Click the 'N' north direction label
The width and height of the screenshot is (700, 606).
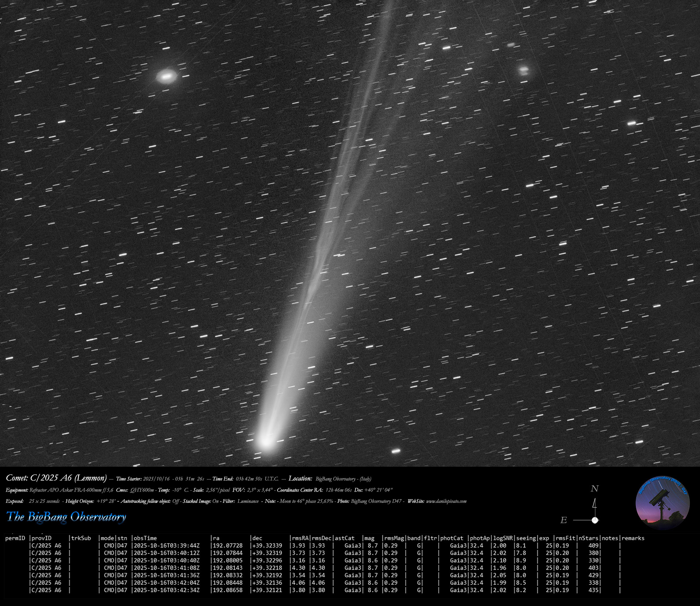tap(595, 489)
